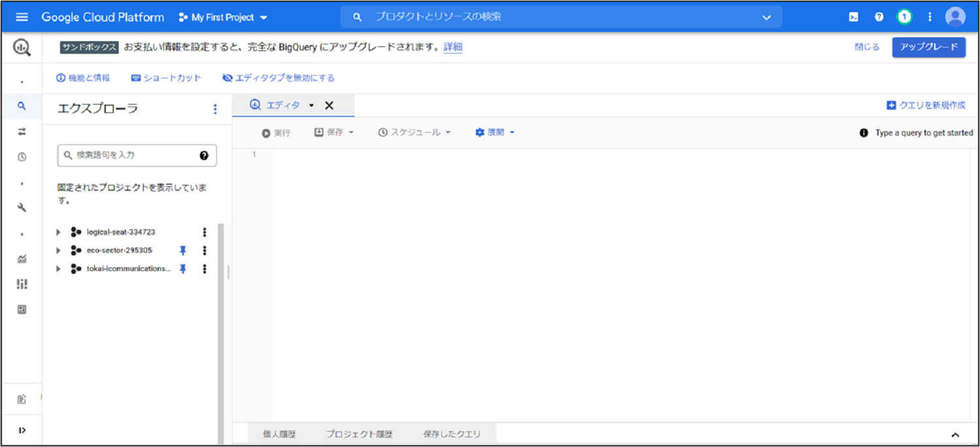980x447 pixels.
Task: Open 機能と情報 link
Action: point(83,78)
